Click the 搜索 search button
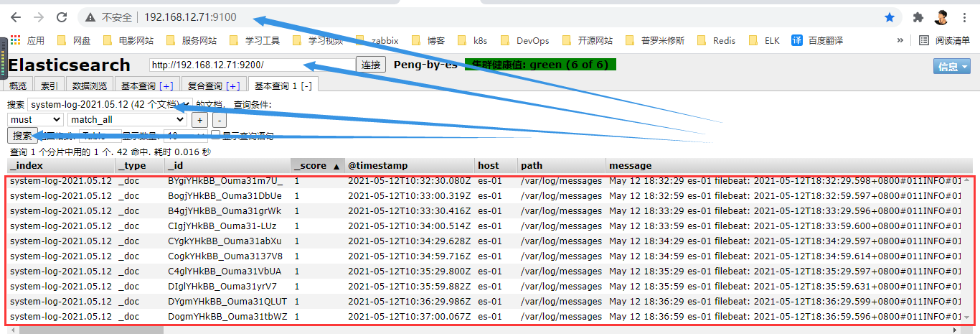 [x=22, y=135]
